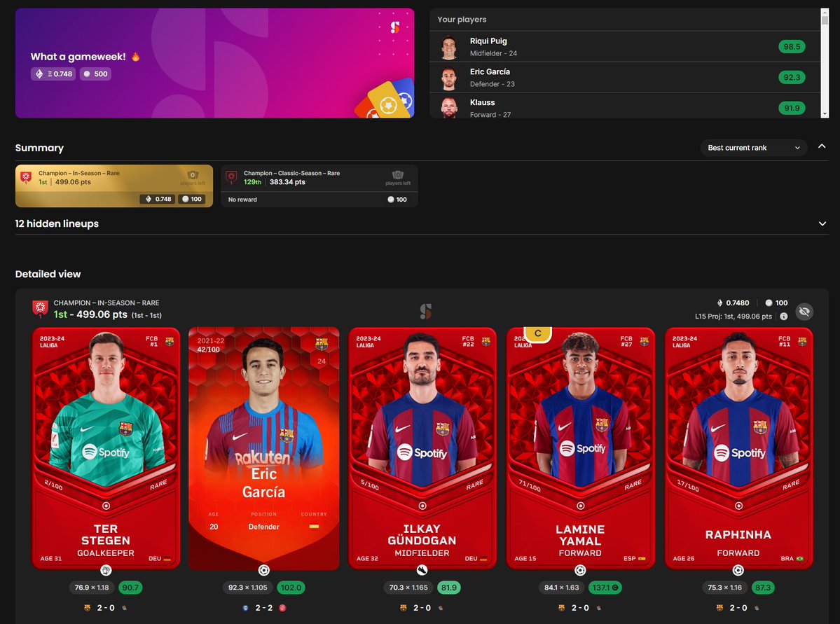
Task: Click 2 - 0 match result under Gündogan
Action: click(x=422, y=608)
